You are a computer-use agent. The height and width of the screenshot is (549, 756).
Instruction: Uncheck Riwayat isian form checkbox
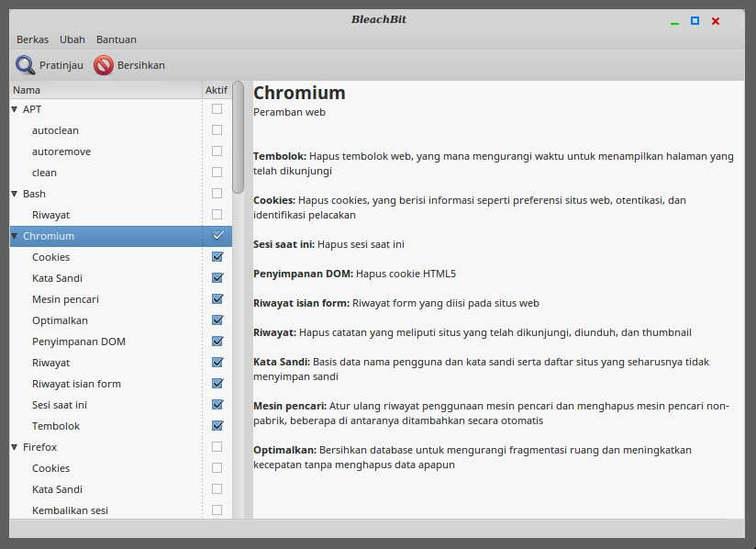point(218,384)
